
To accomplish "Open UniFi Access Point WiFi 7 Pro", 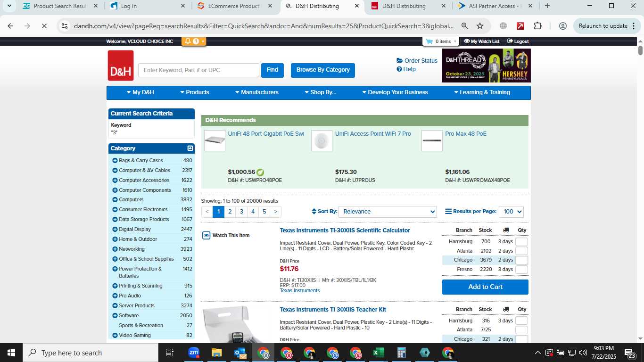I will [373, 134].
